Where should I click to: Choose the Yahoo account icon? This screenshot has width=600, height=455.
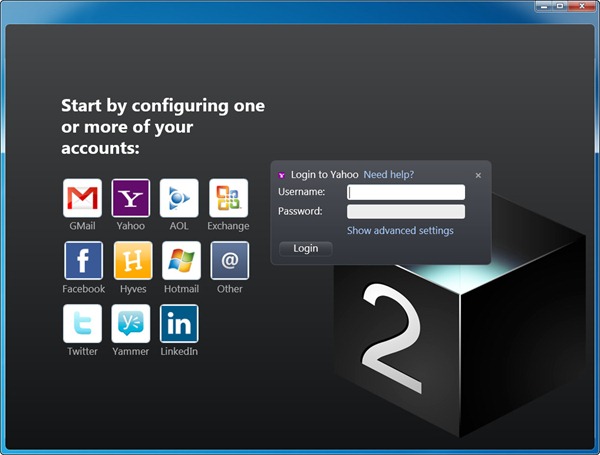pos(130,198)
